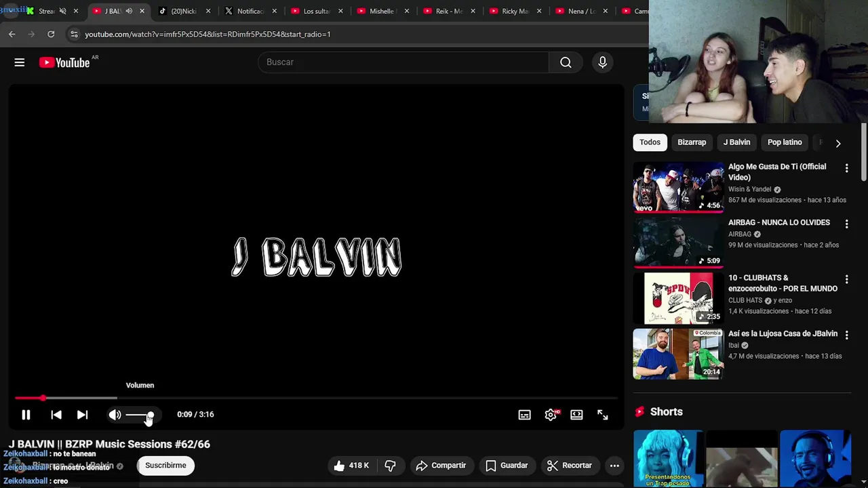
Task: Click the search magnifier button
Action: tap(566, 62)
